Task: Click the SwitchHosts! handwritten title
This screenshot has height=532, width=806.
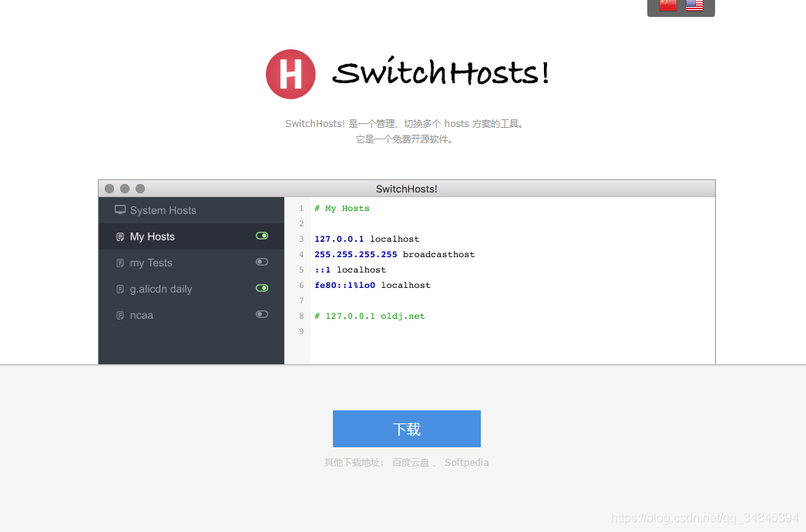Action: click(441, 72)
